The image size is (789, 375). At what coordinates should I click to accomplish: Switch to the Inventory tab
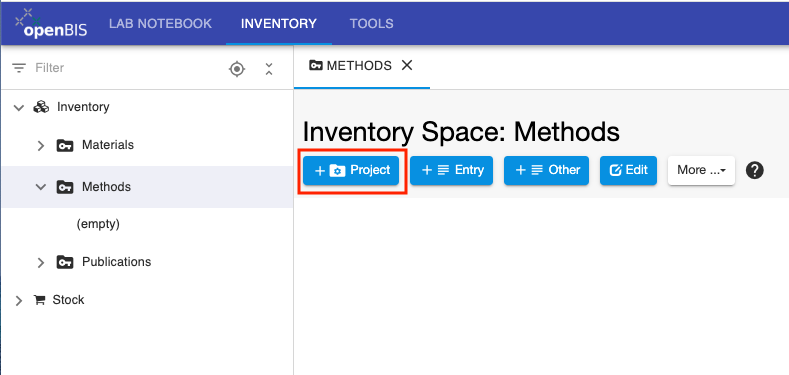coord(279,24)
